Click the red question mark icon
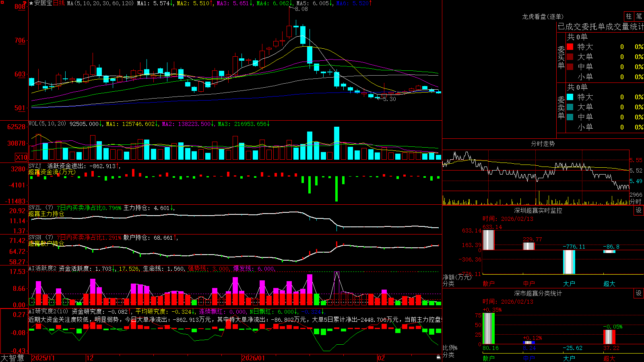The width and height of the screenshot is (644, 362). pyautogui.click(x=25, y=3)
